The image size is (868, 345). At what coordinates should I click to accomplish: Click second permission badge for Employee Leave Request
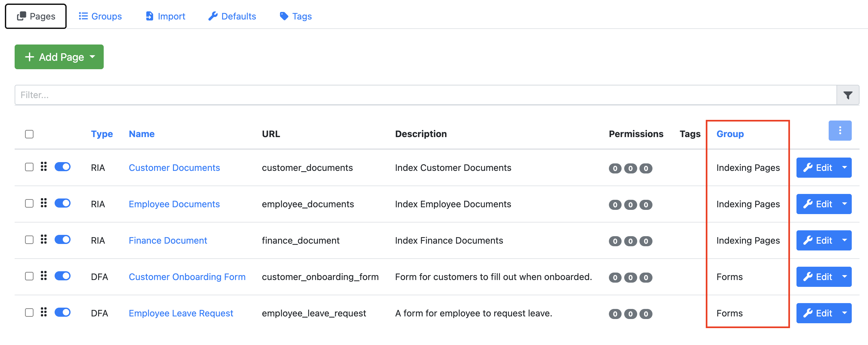click(x=630, y=314)
